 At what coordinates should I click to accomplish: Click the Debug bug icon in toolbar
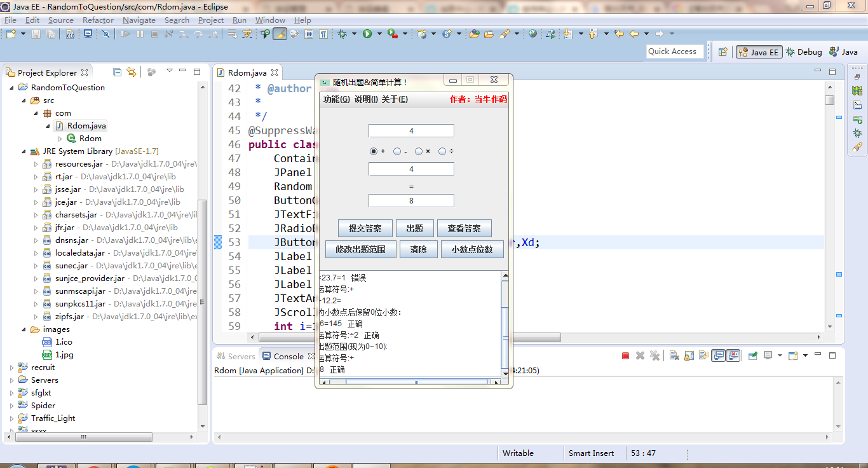pyautogui.click(x=342, y=34)
